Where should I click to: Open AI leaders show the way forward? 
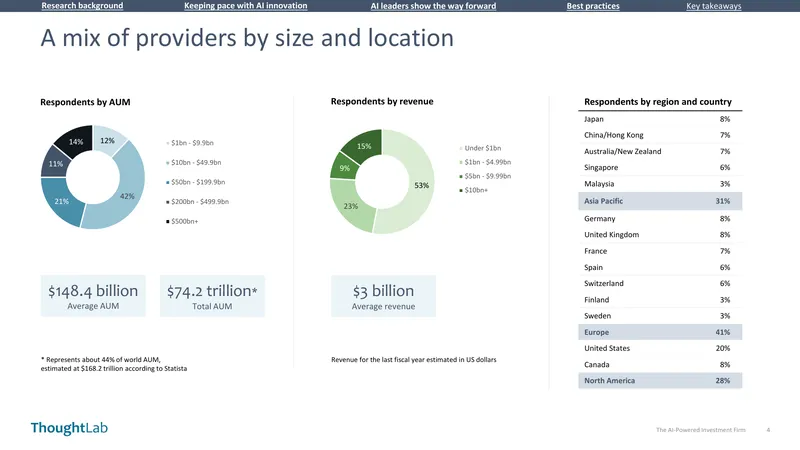pos(433,6)
